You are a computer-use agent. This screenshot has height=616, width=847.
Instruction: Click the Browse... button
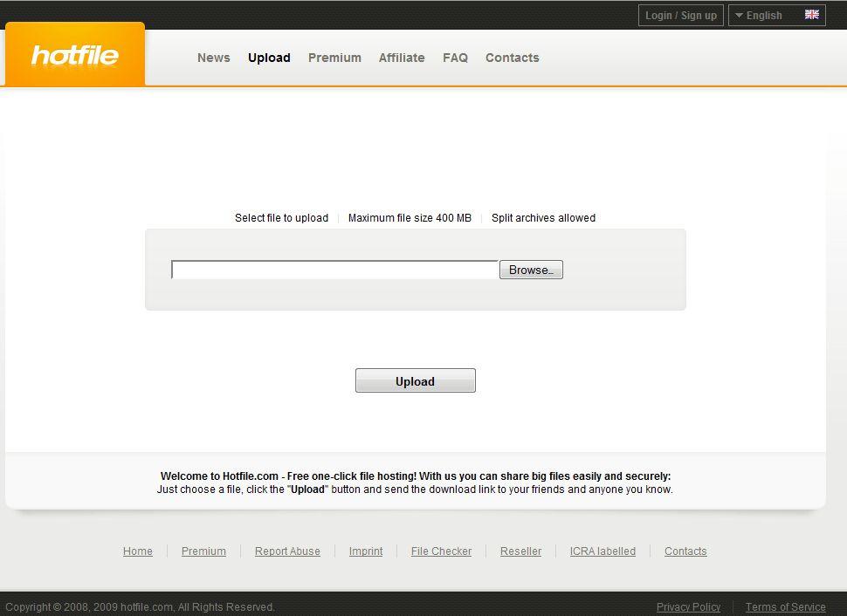[x=531, y=270]
